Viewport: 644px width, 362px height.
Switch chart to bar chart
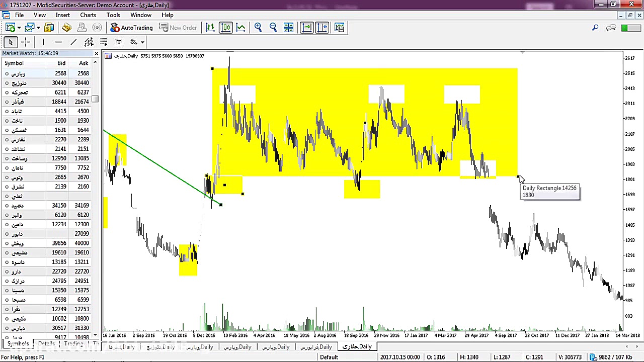[x=210, y=28]
